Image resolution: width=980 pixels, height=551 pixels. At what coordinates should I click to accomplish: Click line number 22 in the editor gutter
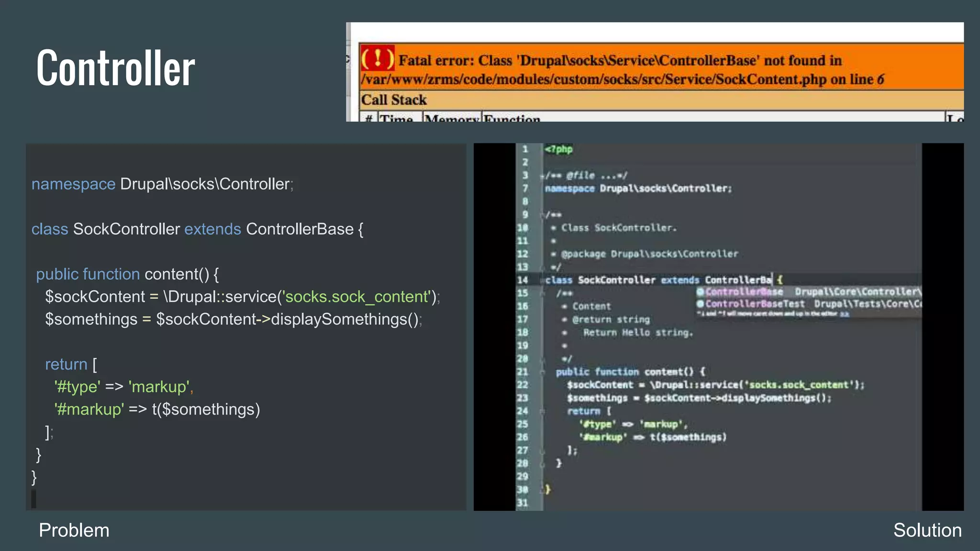tap(523, 385)
